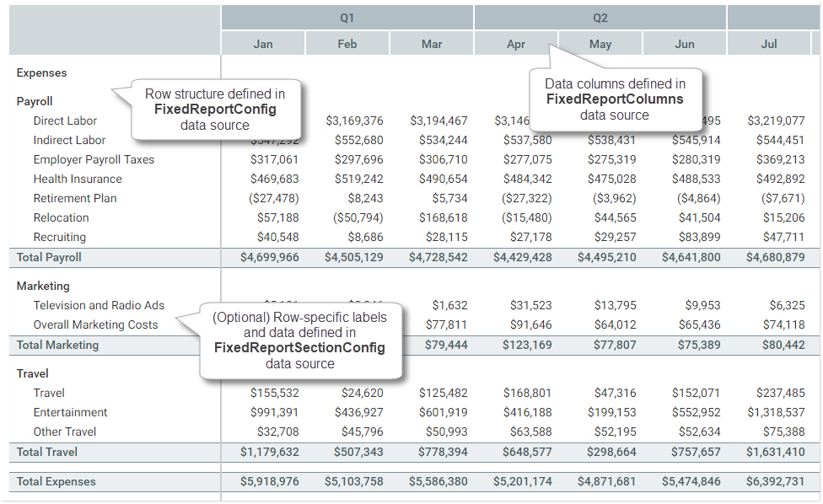The height and width of the screenshot is (504, 823).
Task: Click the Jul month column header
Action: point(769,44)
